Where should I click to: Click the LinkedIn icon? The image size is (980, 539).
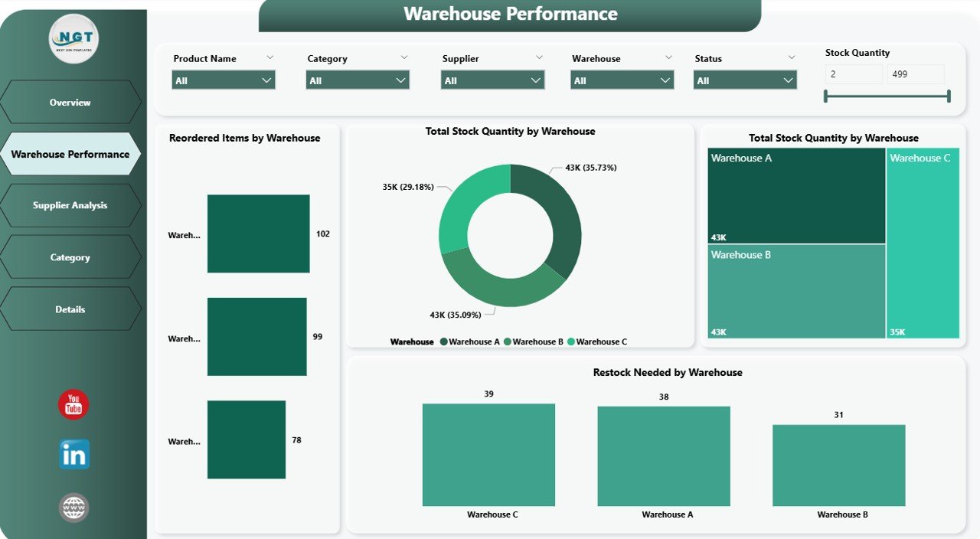tap(74, 455)
